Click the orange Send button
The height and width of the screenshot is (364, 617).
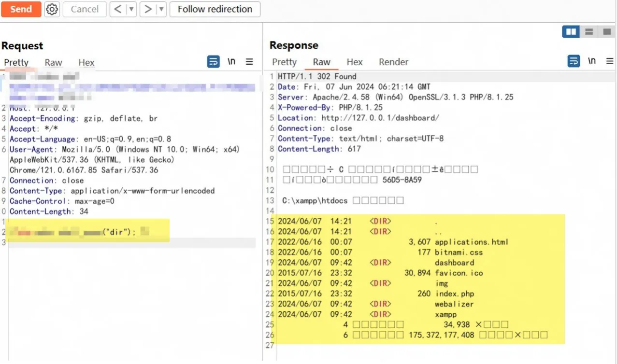(21, 9)
